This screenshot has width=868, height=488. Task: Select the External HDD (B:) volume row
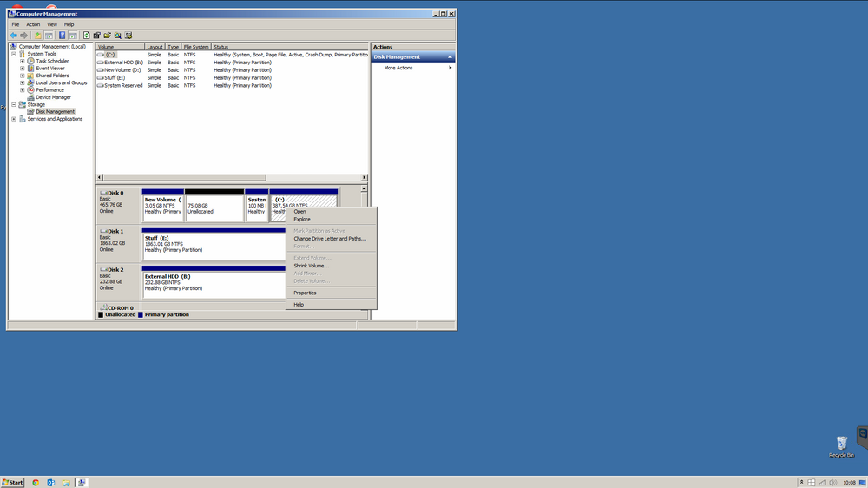(232, 63)
